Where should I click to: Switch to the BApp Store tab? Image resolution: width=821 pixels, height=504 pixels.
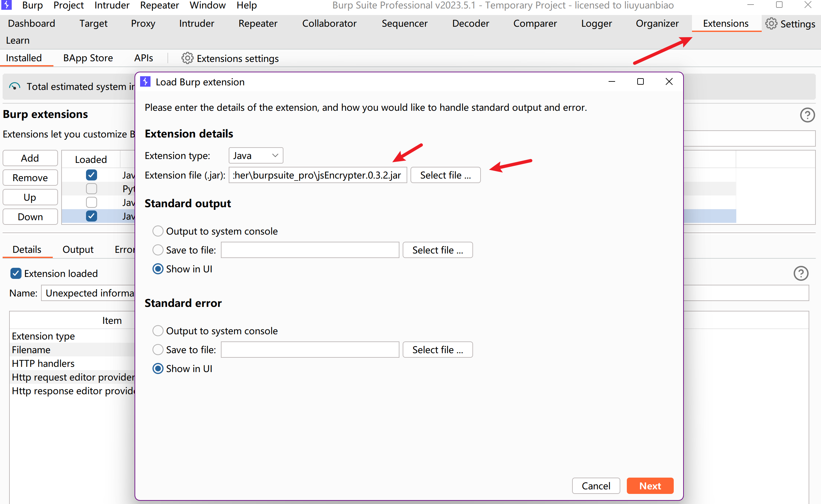coord(88,58)
